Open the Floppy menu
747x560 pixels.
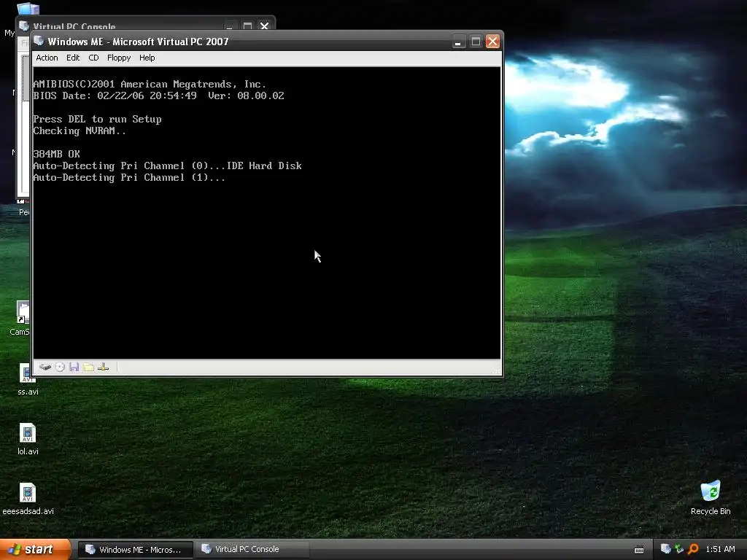pos(119,58)
